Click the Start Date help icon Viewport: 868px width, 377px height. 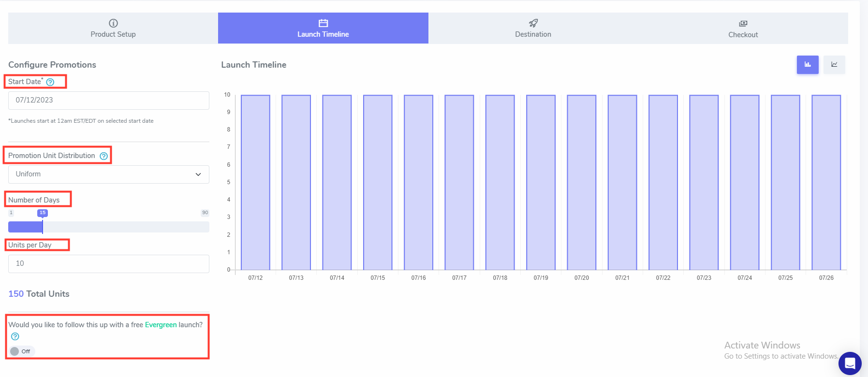pos(50,82)
